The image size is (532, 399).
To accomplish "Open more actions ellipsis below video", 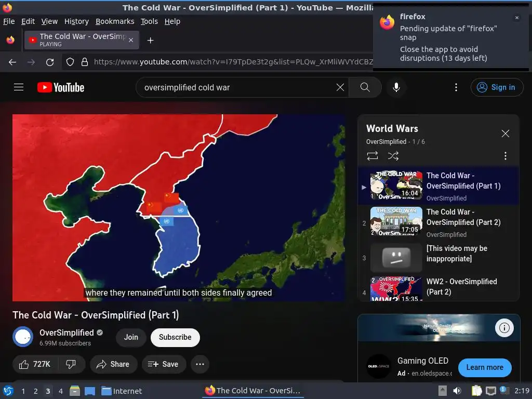I will coord(200,364).
